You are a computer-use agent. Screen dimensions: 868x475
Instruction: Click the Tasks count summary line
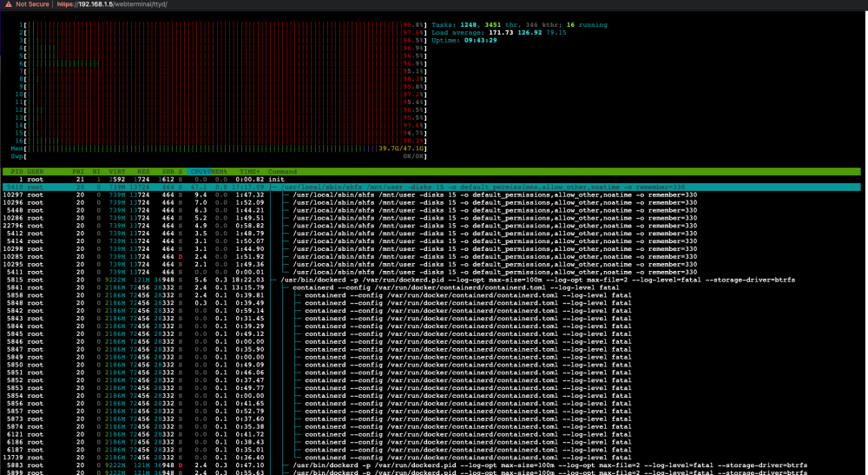[x=519, y=25]
